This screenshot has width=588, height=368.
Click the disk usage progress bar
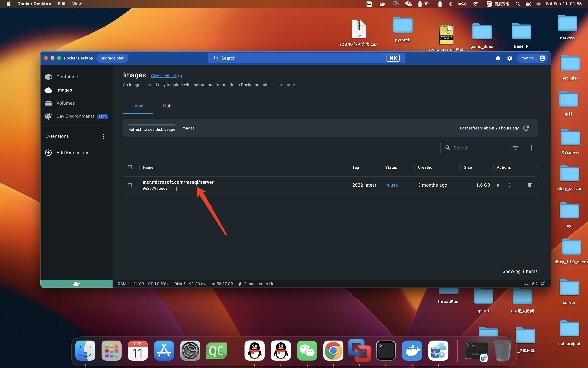[x=152, y=125]
